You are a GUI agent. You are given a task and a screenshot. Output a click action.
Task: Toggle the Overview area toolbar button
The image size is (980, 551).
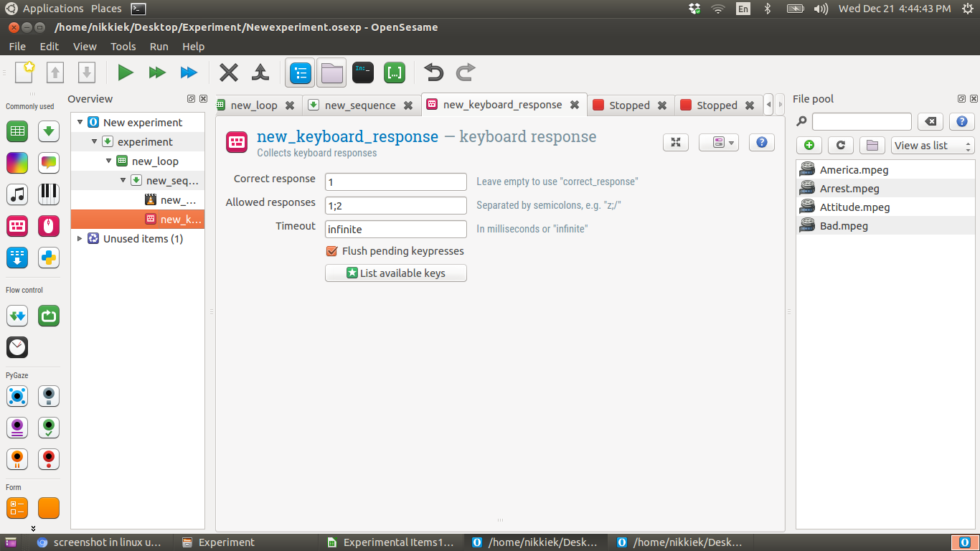point(301,72)
